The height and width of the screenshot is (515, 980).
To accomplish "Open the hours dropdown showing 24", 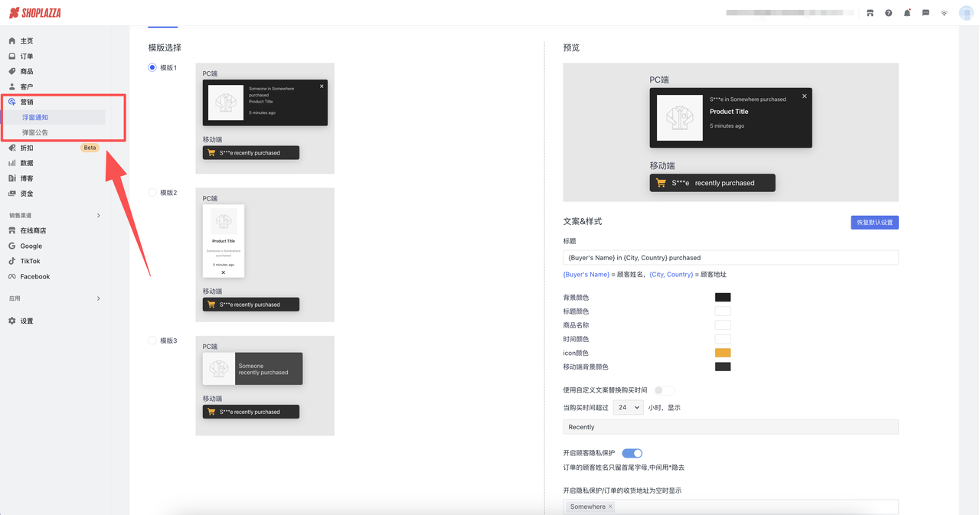I will click(628, 407).
